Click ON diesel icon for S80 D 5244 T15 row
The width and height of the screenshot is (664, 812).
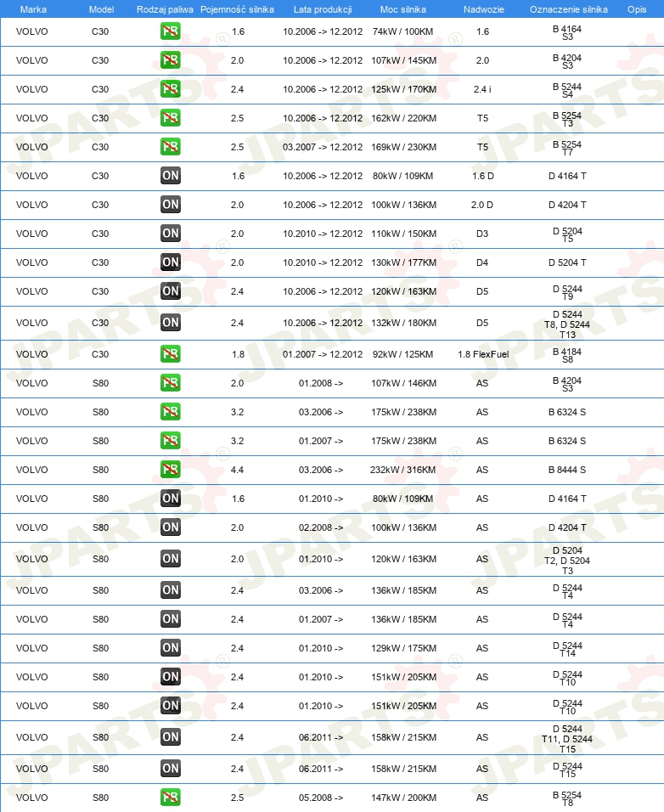tap(171, 769)
